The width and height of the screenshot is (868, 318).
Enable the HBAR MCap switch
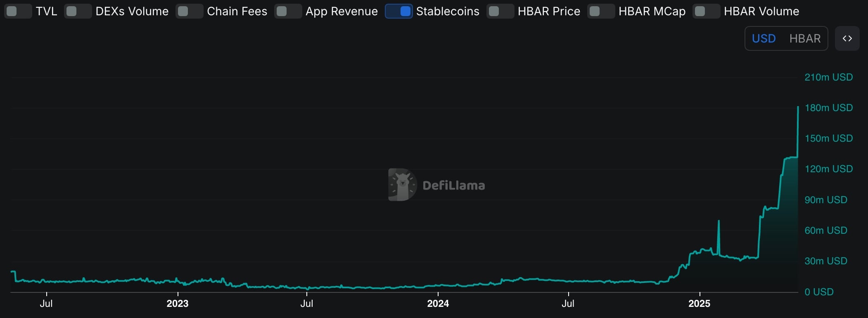601,11
